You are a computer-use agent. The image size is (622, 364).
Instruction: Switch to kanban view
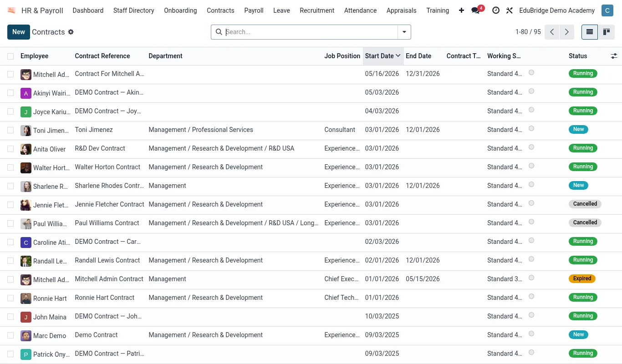pyautogui.click(x=606, y=32)
